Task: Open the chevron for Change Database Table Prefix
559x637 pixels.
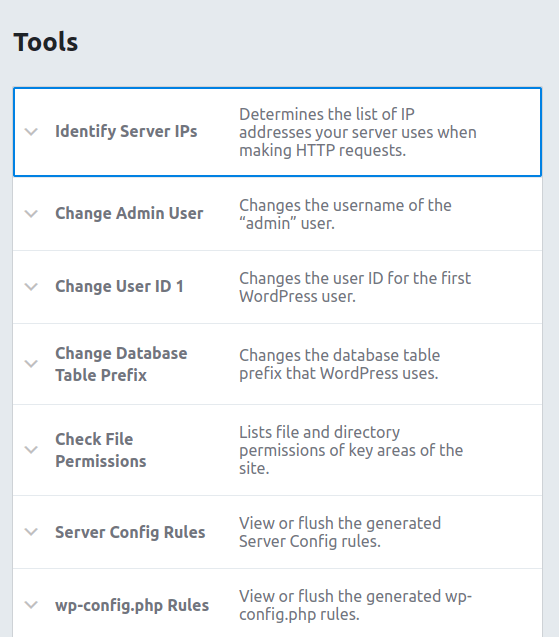Action: 31,364
